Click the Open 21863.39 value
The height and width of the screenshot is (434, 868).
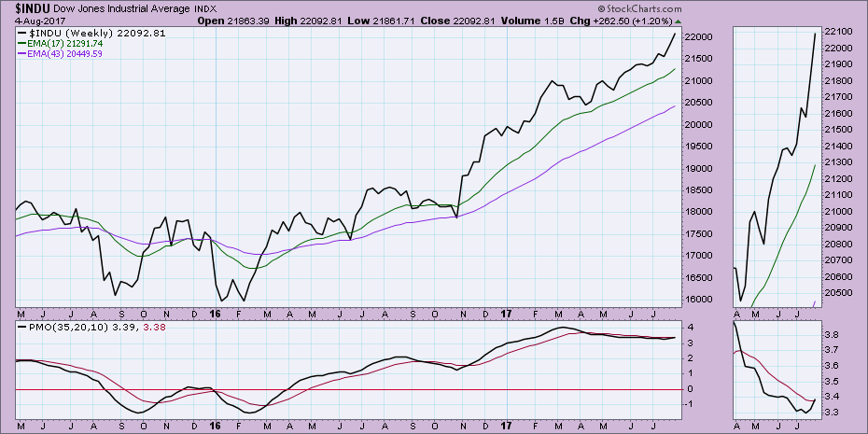coord(234,21)
